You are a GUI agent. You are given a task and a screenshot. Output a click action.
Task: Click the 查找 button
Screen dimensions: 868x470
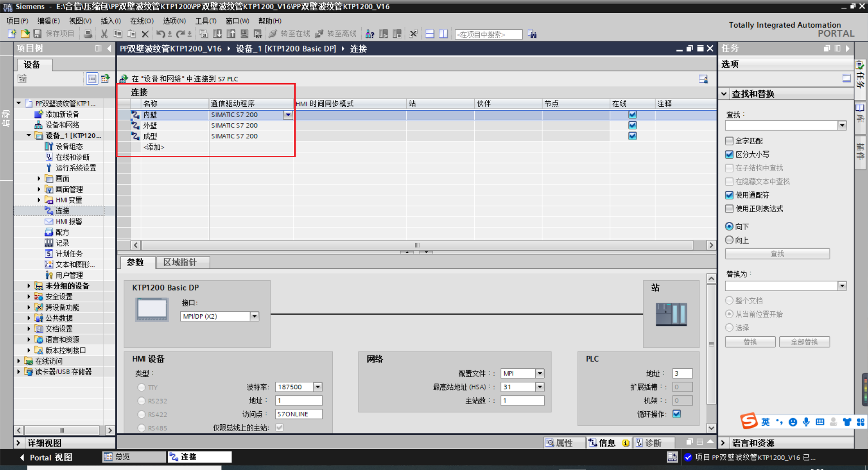click(x=777, y=254)
